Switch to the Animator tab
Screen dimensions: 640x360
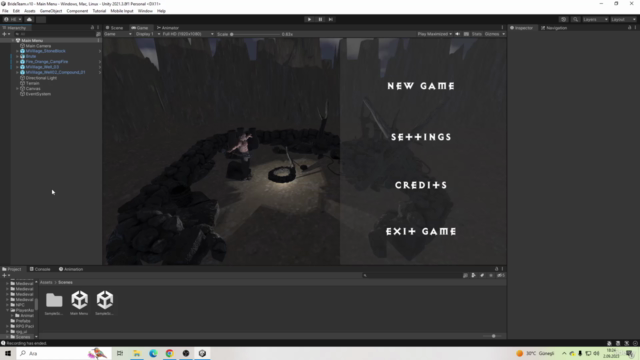coord(168,28)
